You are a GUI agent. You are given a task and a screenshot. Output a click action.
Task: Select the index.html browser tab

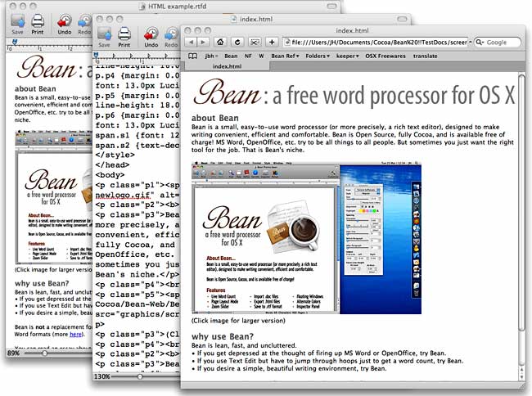pos(227,66)
